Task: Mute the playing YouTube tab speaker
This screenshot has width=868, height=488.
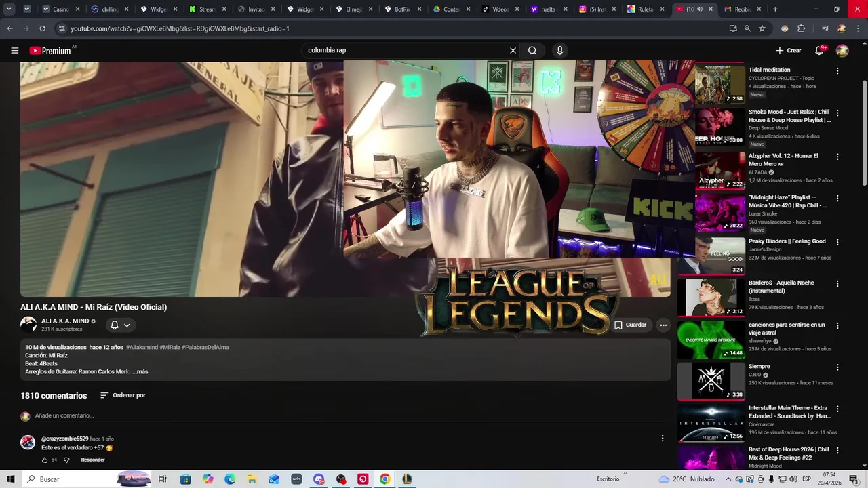Action: 699,9
